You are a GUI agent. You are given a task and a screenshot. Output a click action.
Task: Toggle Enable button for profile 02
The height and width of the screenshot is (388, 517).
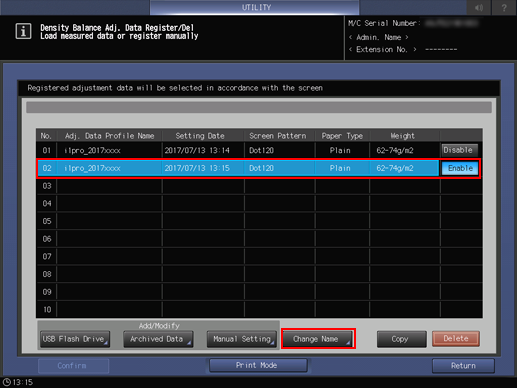point(460,168)
